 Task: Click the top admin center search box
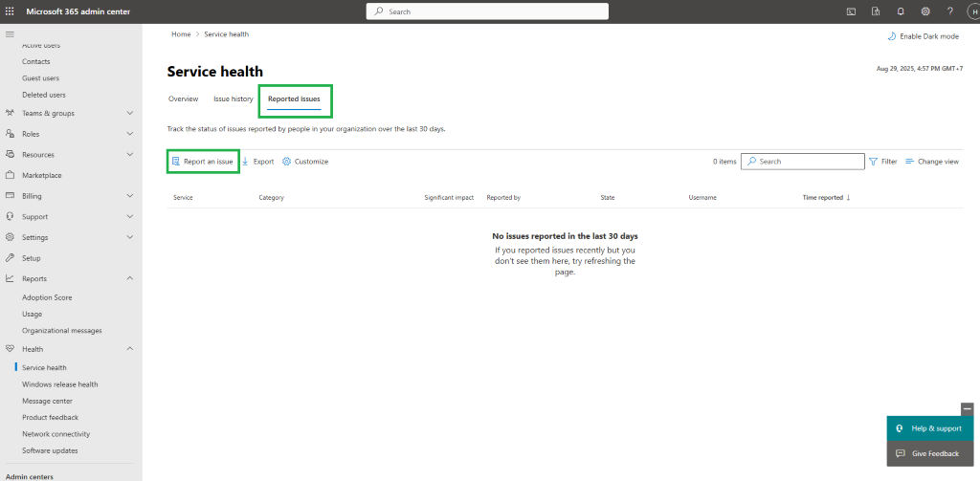pos(487,11)
